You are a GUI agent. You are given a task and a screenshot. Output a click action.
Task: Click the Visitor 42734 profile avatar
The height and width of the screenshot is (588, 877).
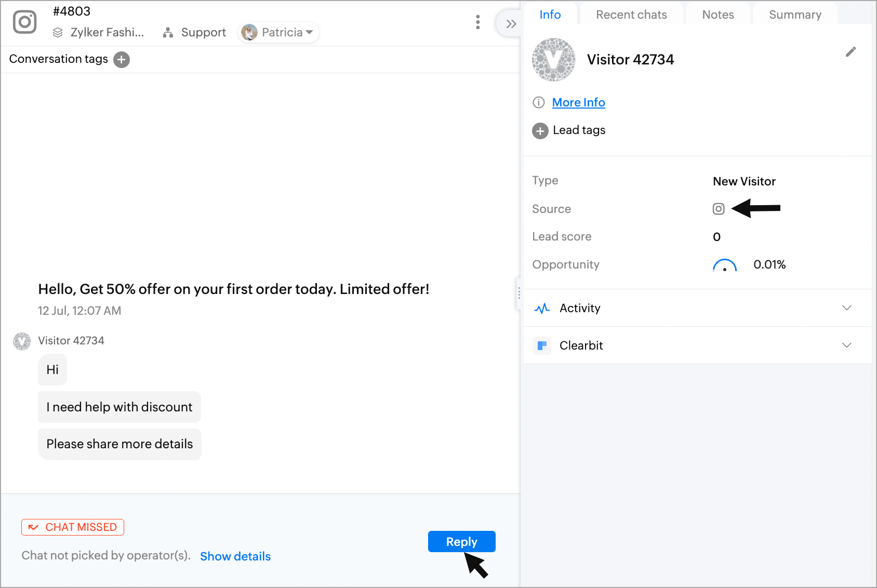coord(554,60)
